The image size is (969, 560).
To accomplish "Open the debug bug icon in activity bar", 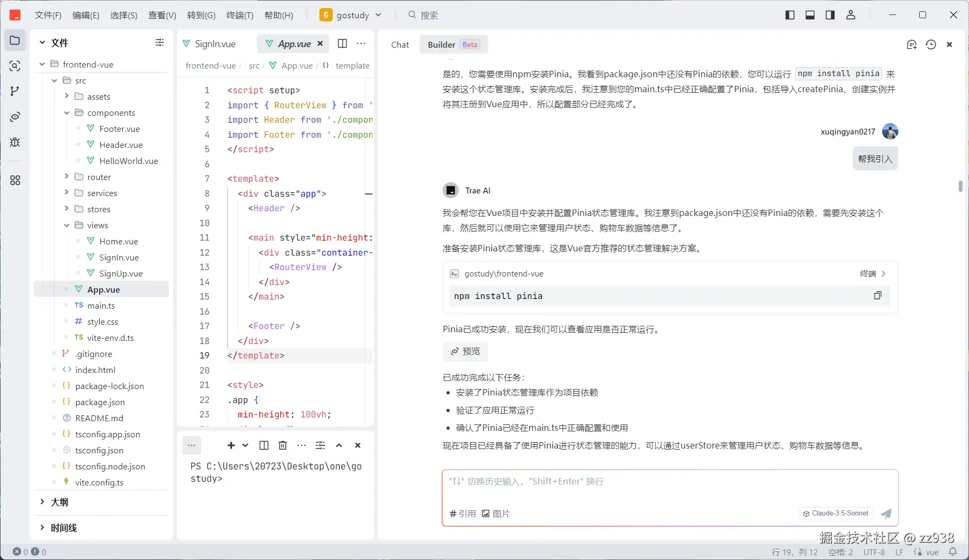I will click(x=15, y=142).
